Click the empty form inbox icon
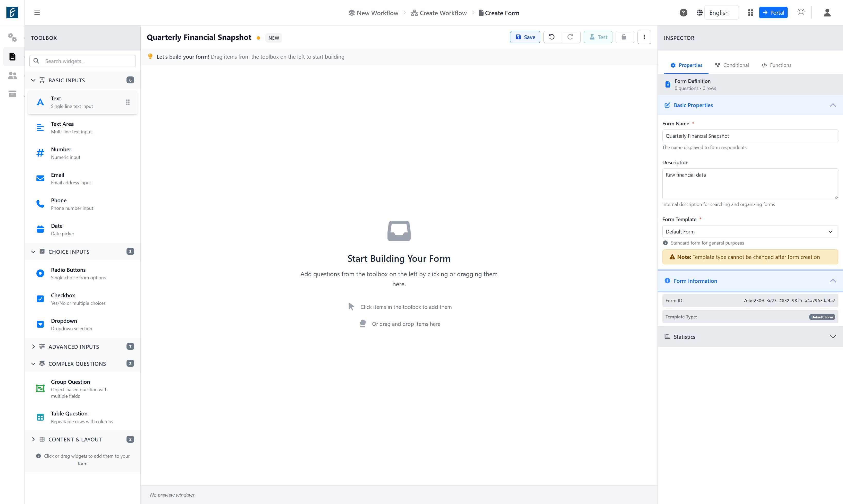 399,231
